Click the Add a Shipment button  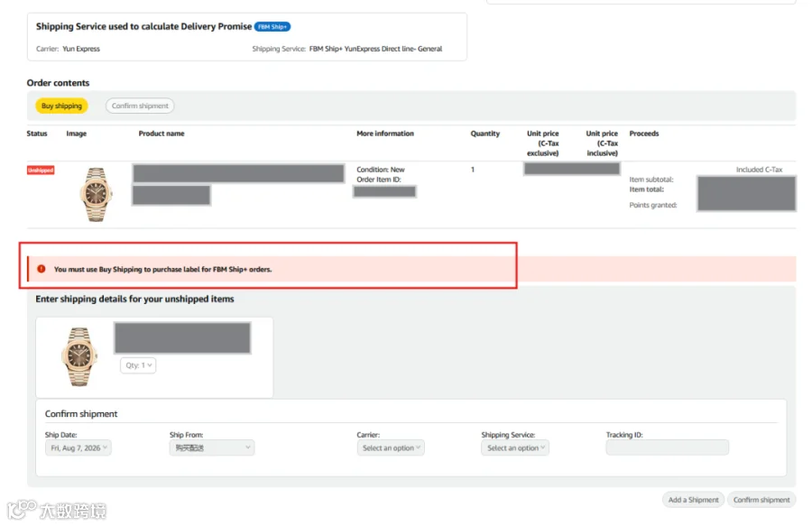click(x=693, y=500)
